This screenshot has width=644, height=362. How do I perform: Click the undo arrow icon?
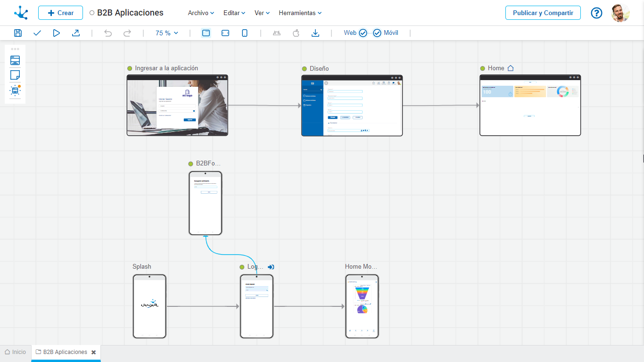tap(108, 33)
